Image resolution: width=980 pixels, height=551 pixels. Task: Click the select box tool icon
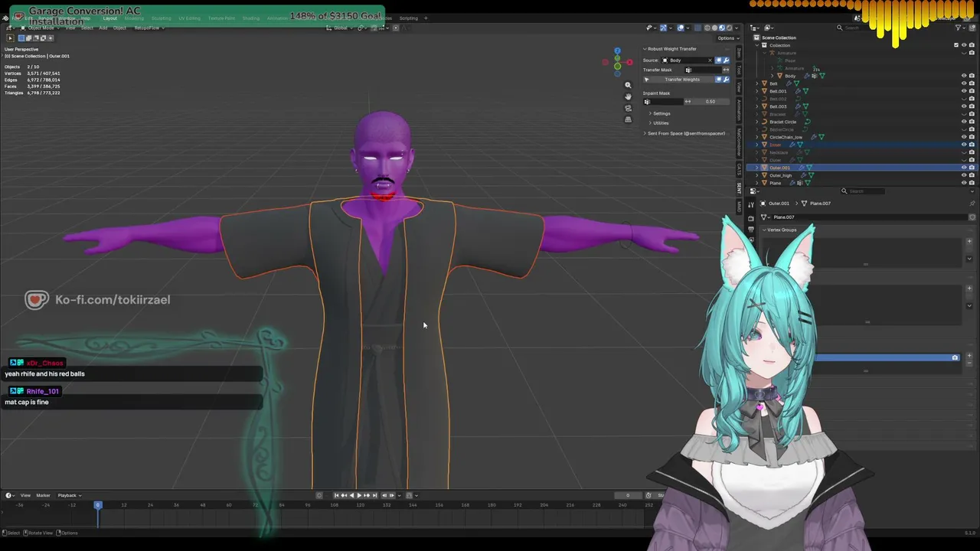(x=10, y=37)
